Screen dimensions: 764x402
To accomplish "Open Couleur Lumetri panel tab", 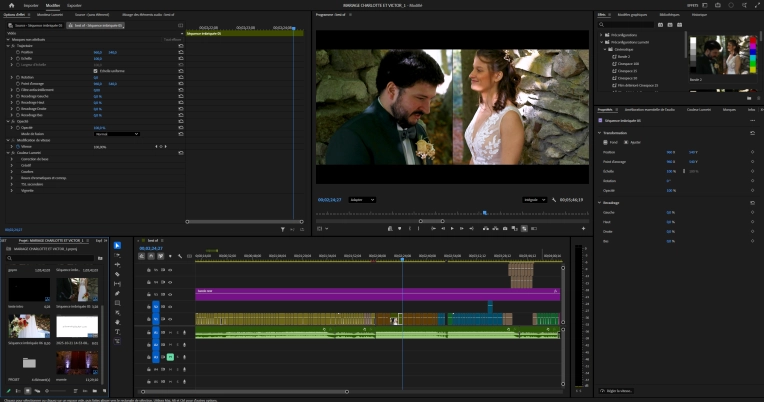I will (x=699, y=110).
